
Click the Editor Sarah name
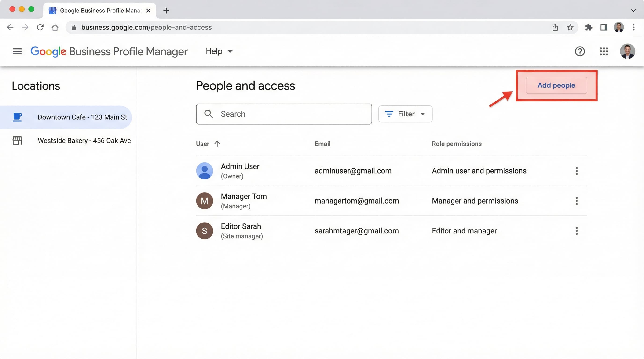pyautogui.click(x=241, y=226)
